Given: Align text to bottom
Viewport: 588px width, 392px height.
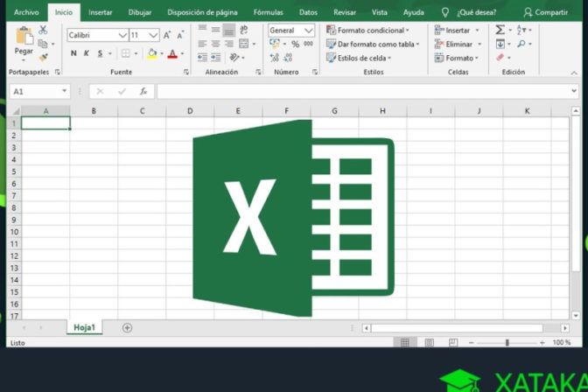Looking at the screenshot, I should (x=228, y=30).
